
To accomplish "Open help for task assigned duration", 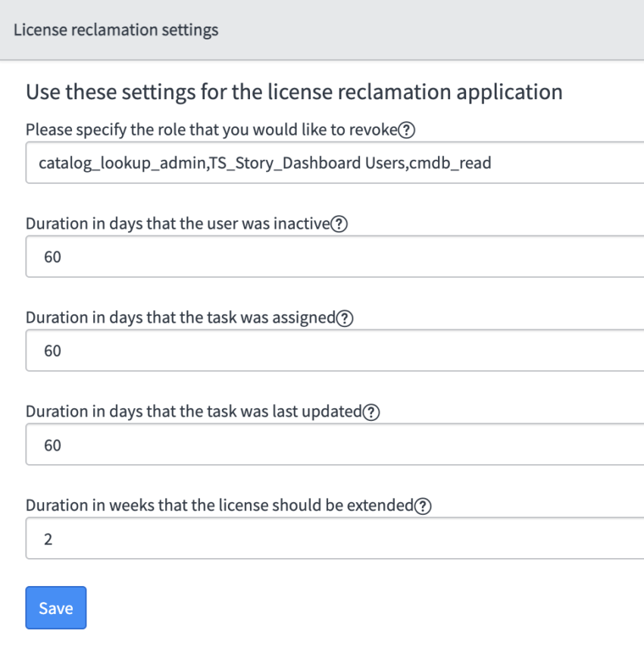I will click(346, 317).
